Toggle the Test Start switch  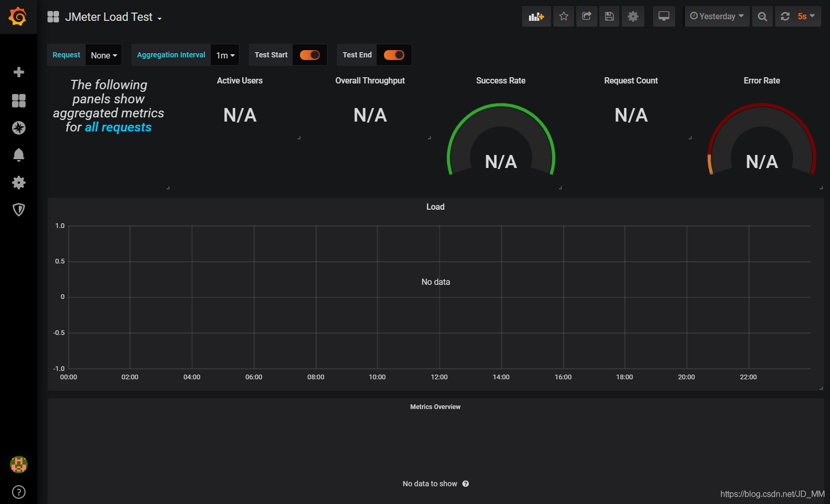pos(310,55)
